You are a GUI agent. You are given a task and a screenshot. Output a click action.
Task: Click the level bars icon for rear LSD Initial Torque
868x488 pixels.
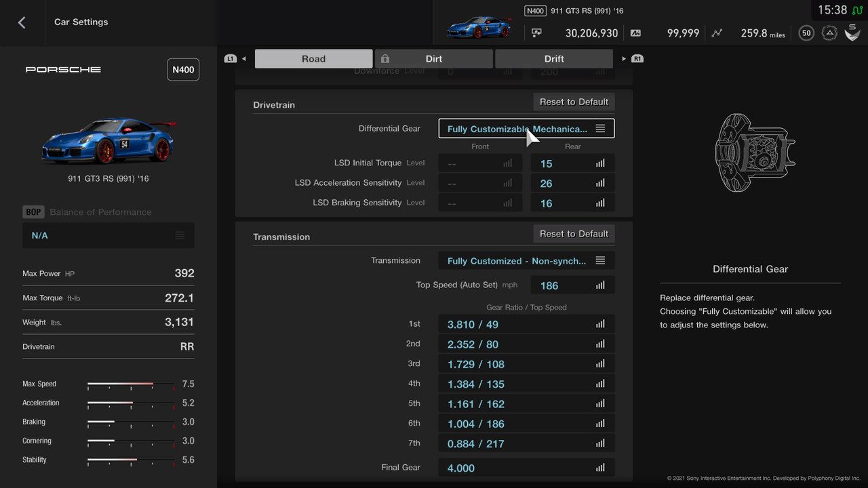coord(600,163)
